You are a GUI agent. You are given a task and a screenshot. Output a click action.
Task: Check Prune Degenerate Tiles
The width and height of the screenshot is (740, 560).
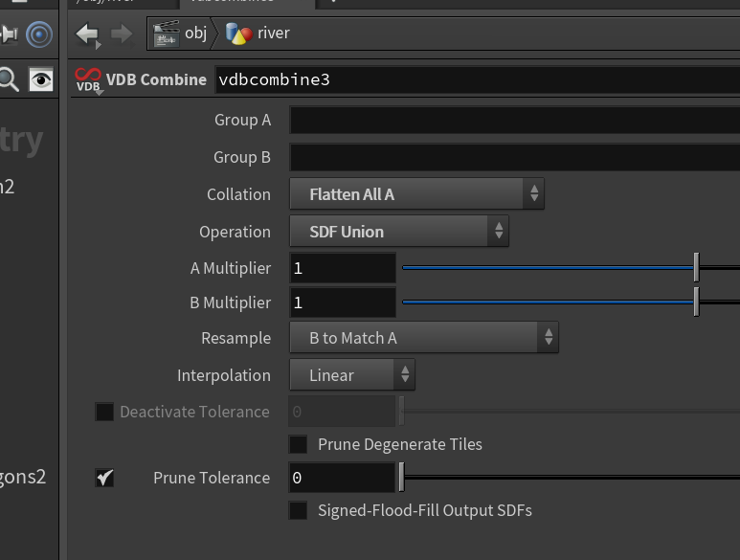[298, 444]
